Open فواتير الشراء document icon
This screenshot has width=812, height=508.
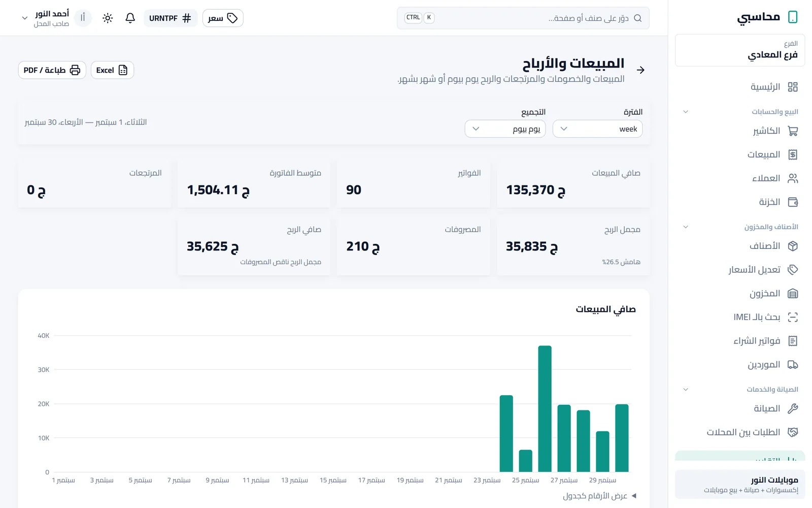coord(793,341)
